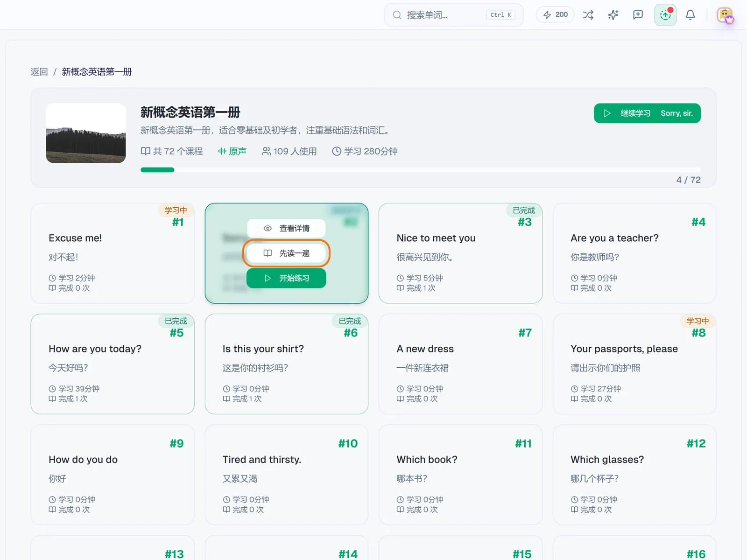Open the user avatar profile menu
The height and width of the screenshot is (560, 747).
725,15
